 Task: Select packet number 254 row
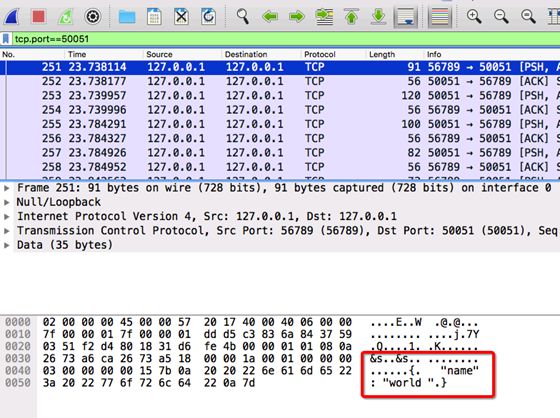pos(280,110)
